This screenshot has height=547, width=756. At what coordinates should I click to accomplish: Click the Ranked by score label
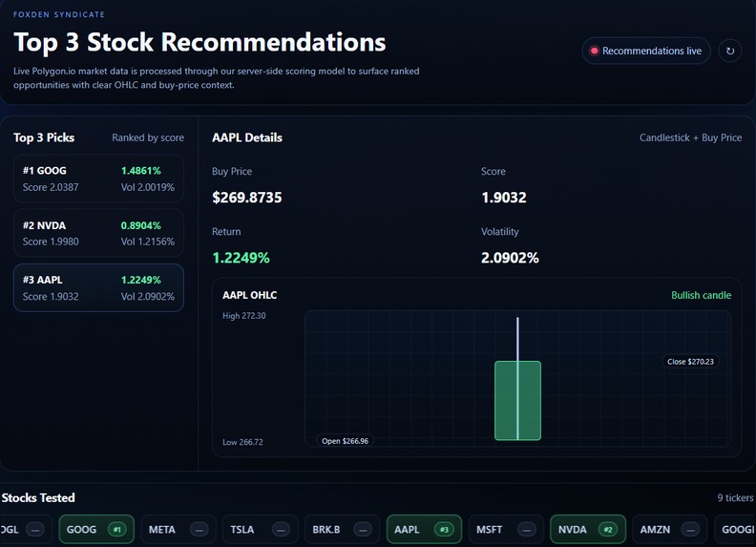tap(148, 137)
